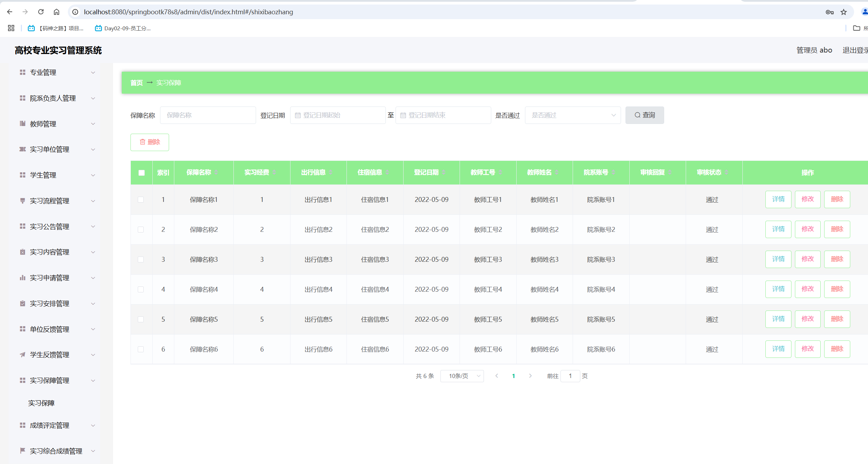Click the 实习公告管理 sidebar icon
The height and width of the screenshot is (464, 868).
tap(23, 226)
